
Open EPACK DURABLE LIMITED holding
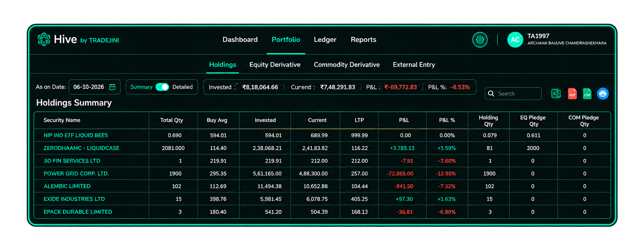pos(78,212)
